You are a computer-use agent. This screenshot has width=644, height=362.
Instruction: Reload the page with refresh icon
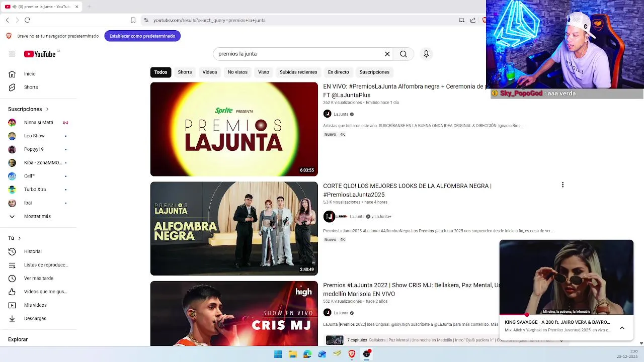click(x=28, y=20)
